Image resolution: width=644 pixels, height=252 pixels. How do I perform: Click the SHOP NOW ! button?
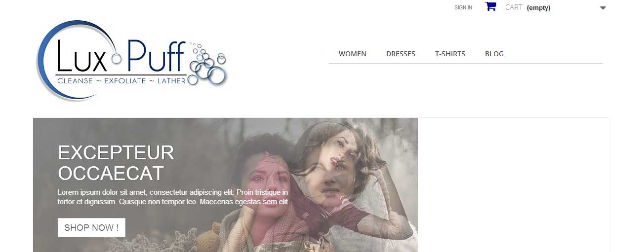(91, 227)
